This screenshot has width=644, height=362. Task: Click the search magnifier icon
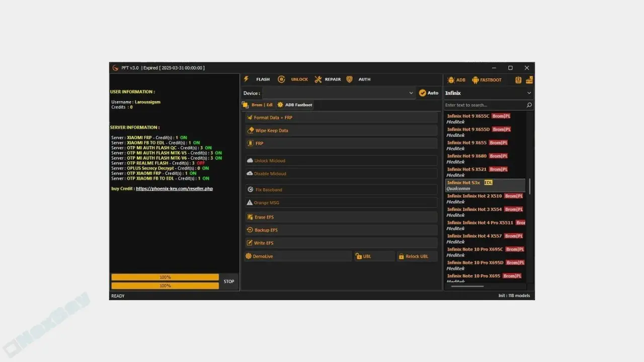[x=529, y=105]
